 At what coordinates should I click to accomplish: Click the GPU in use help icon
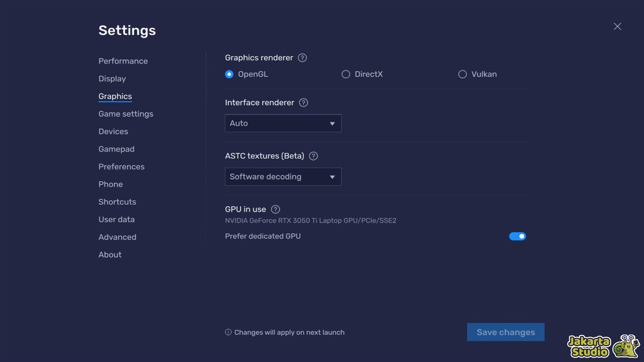click(275, 209)
